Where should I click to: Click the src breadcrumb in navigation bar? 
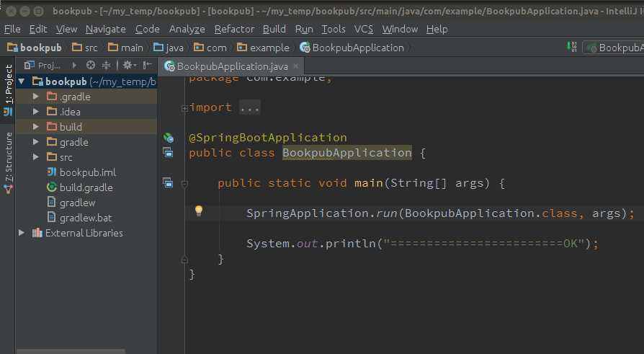point(85,48)
